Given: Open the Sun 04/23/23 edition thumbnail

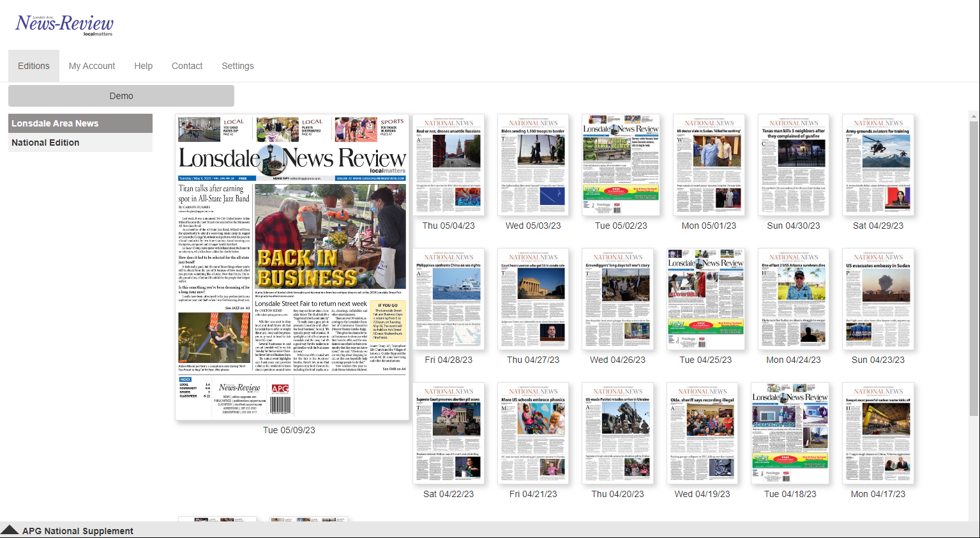Looking at the screenshot, I should point(878,299).
